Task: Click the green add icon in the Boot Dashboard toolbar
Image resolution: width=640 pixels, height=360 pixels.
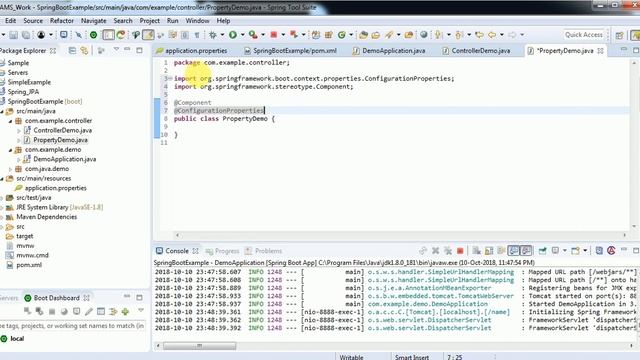Action: pos(125,311)
